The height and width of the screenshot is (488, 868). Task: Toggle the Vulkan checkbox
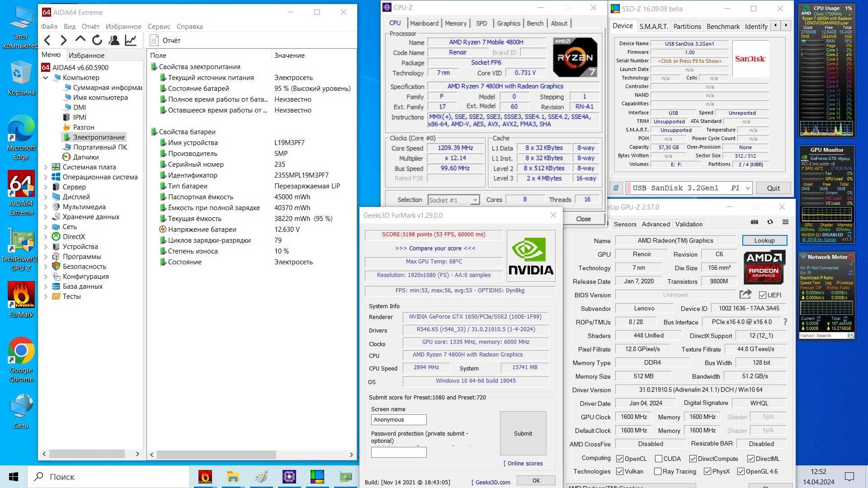tap(620, 471)
